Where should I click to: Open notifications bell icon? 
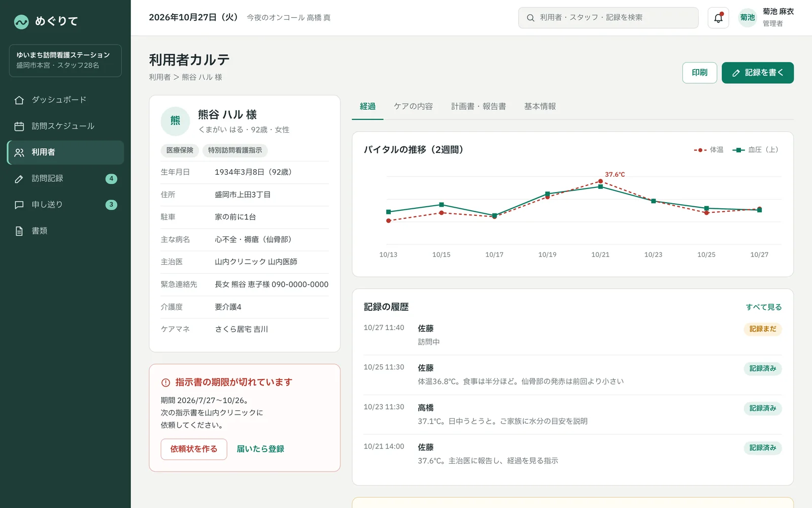(718, 18)
